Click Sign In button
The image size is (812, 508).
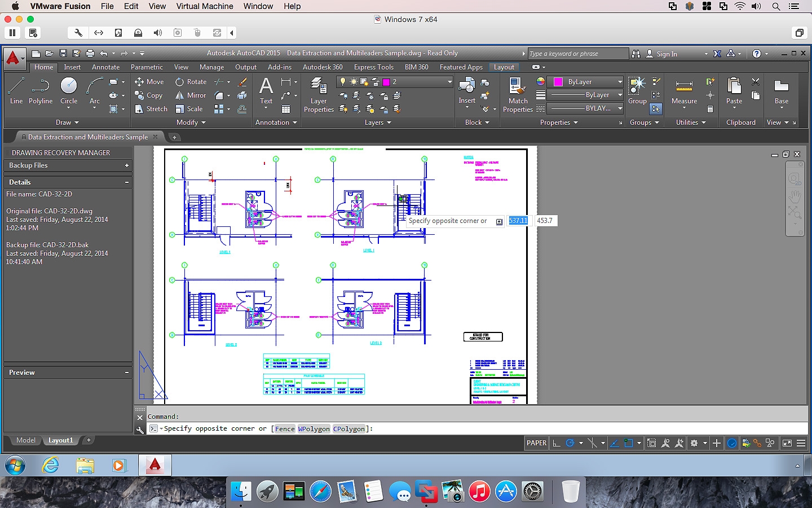click(x=661, y=54)
